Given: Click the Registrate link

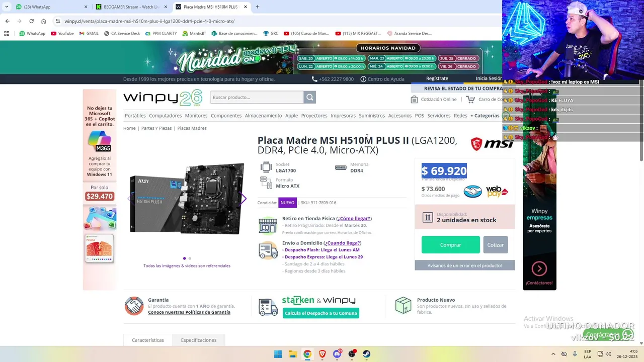Looking at the screenshot, I should 437,78.
